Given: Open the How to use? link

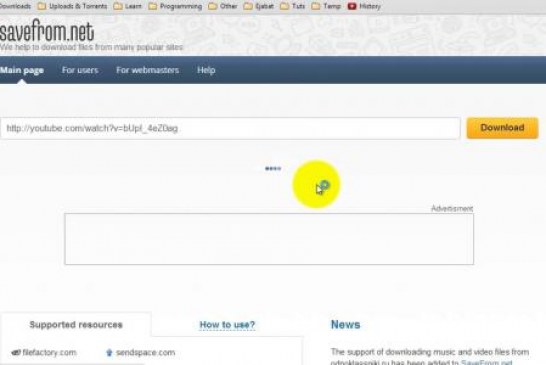Looking at the screenshot, I should point(227,325).
